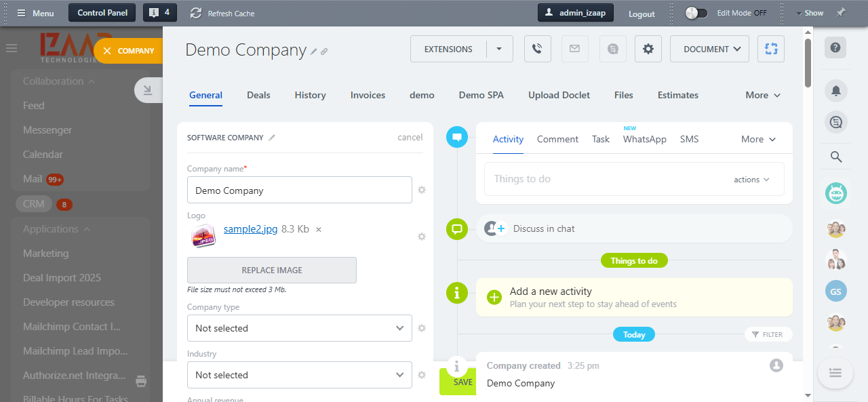Click the phone call icon button
Image resolution: width=868 pixels, height=402 pixels.
(537, 49)
